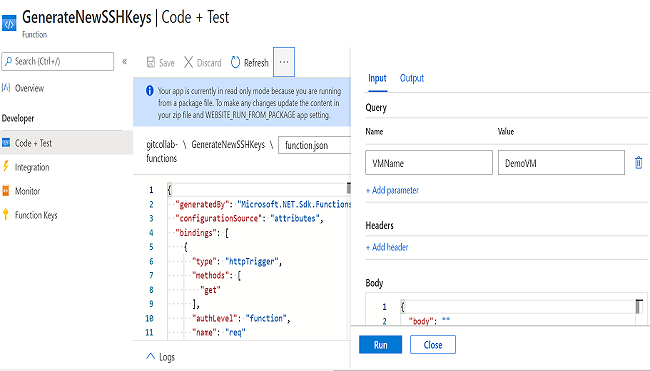Click line number 10 in the code editor
Image resolution: width=650 pixels, height=371 pixels.
click(149, 318)
